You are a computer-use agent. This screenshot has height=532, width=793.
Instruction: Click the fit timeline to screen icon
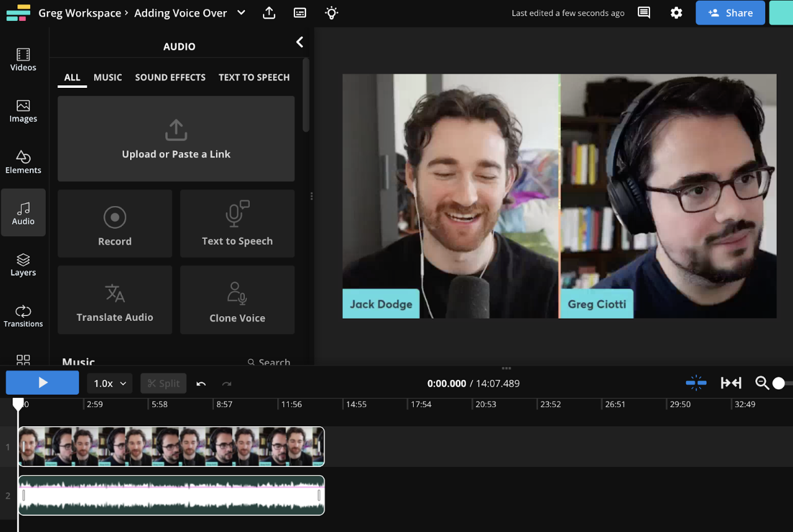[731, 383]
